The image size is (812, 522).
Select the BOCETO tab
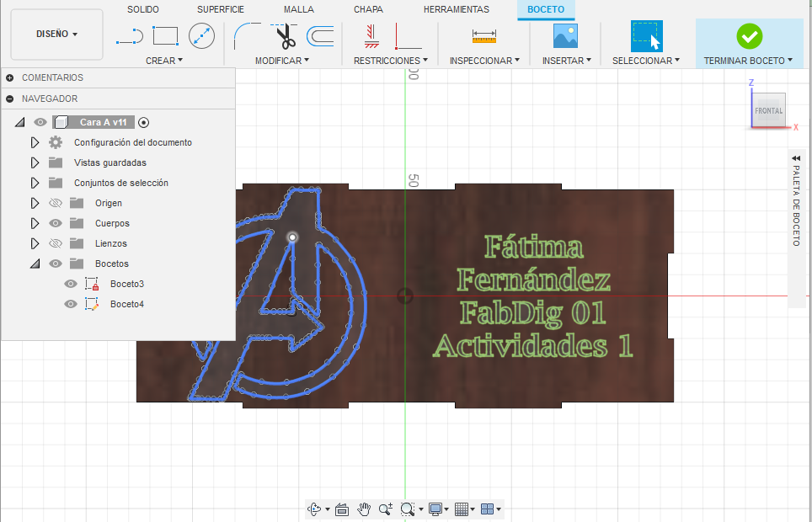tap(546, 9)
